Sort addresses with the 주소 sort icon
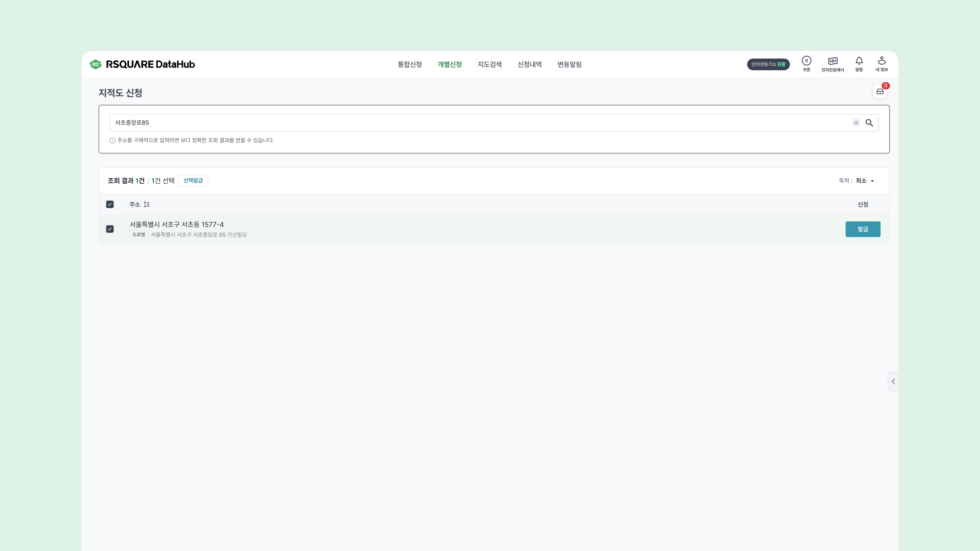The width and height of the screenshot is (980, 551). (x=146, y=205)
